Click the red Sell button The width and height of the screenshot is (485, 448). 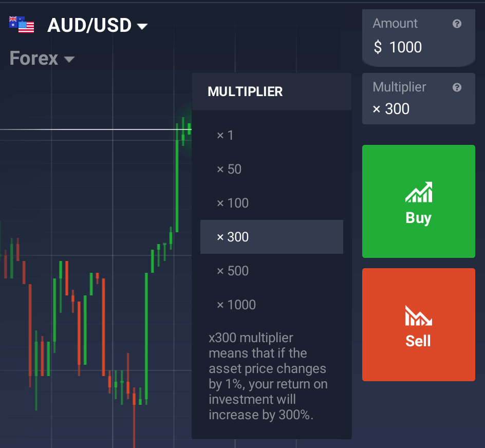tap(419, 325)
